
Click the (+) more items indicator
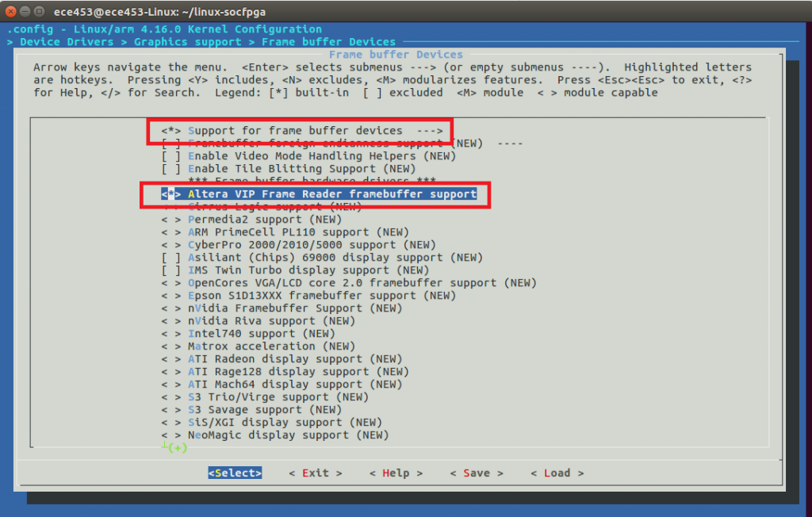pyautogui.click(x=176, y=448)
